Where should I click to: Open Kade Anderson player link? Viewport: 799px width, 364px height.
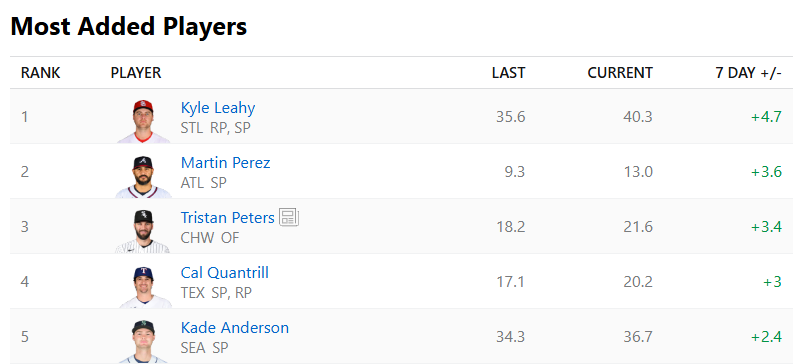[x=235, y=328]
